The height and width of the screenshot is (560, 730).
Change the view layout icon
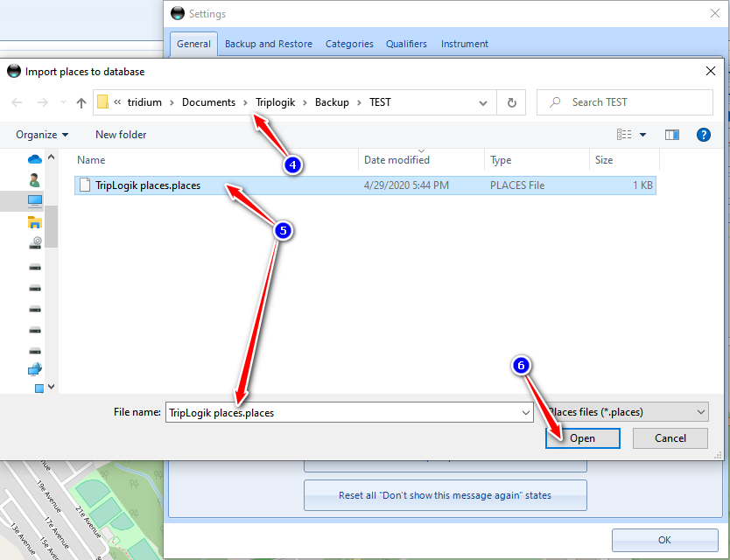[x=624, y=135]
